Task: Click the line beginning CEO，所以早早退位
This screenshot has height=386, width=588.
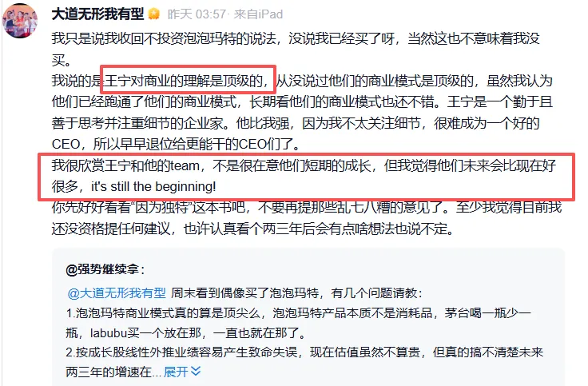Action: (x=176, y=144)
